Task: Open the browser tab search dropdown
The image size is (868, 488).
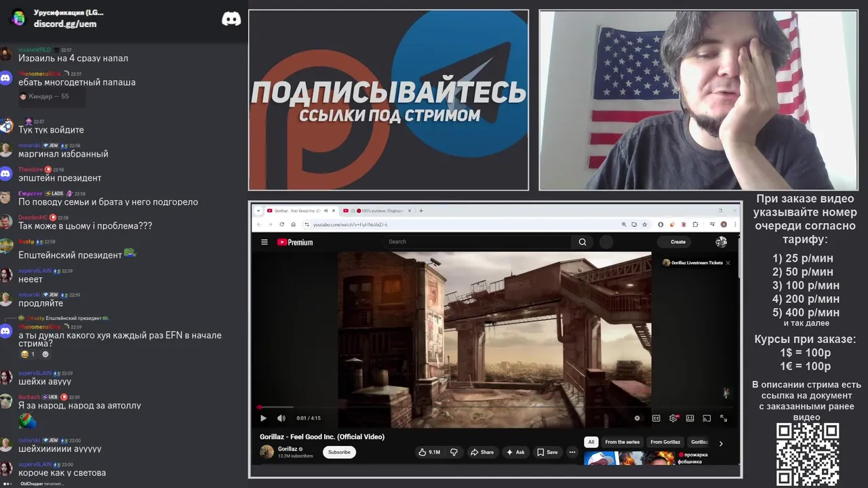Action: click(x=258, y=211)
